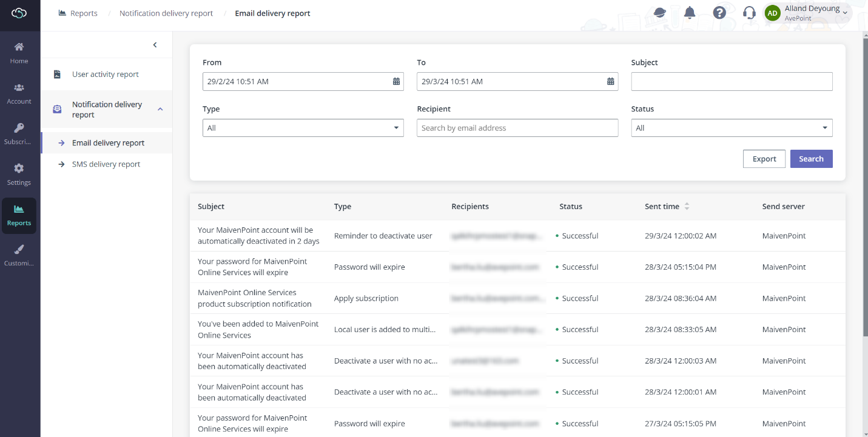The image size is (868, 437).
Task: Open the Type dropdown
Action: tap(303, 128)
